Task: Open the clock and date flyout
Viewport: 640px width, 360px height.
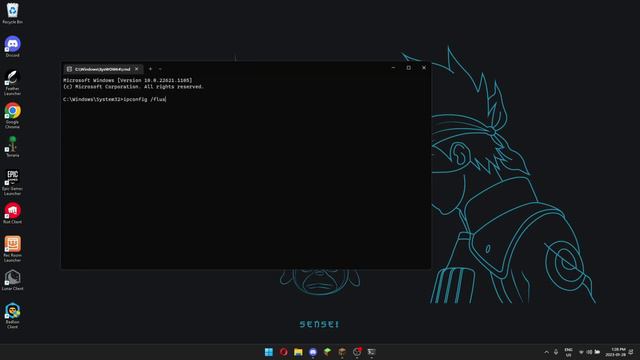Action: pyautogui.click(x=616, y=352)
